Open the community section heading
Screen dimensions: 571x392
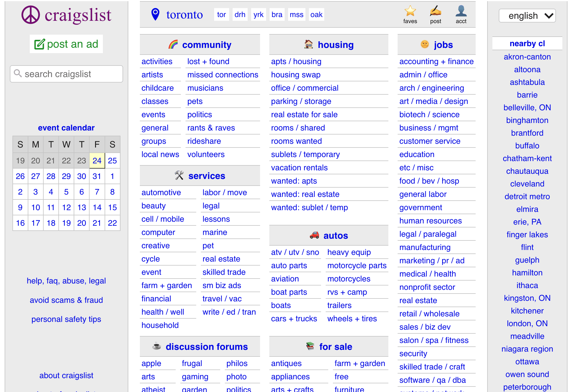(x=207, y=45)
